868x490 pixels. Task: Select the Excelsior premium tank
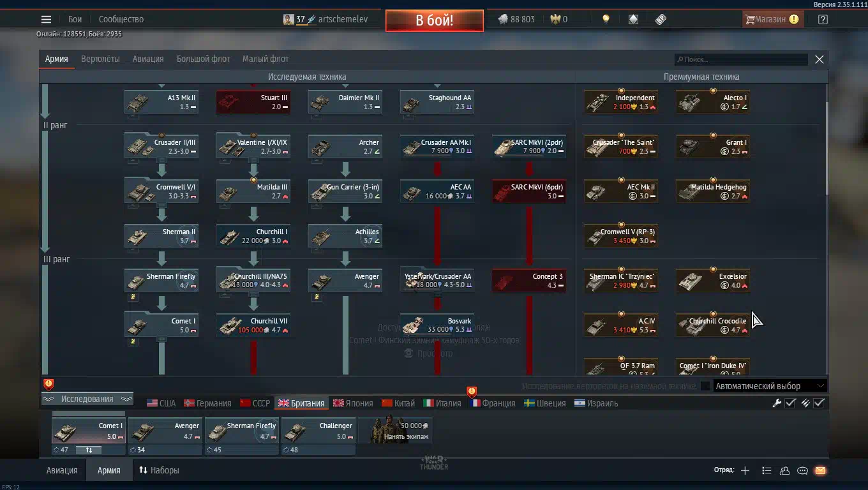pos(713,280)
